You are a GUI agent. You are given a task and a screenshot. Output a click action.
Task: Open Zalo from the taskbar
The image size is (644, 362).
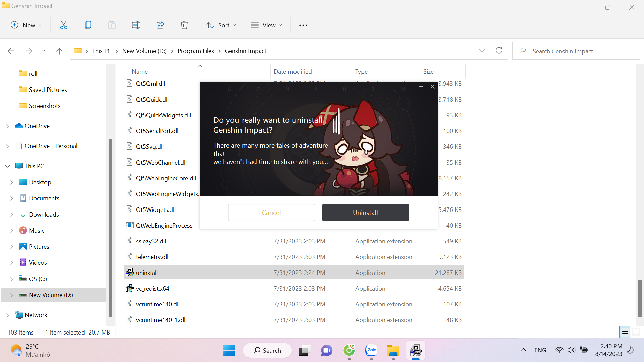point(371,350)
